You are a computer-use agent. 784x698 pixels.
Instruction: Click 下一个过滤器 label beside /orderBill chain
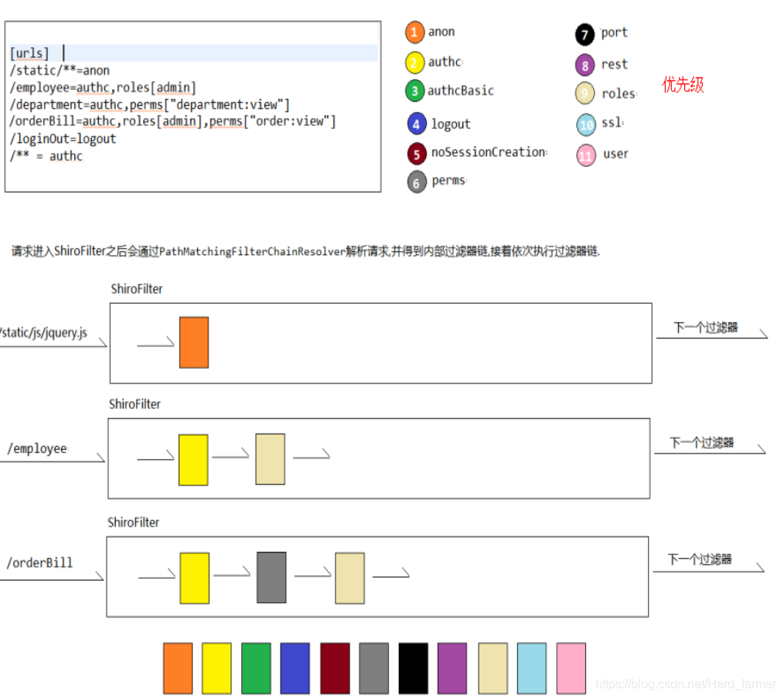point(700,560)
